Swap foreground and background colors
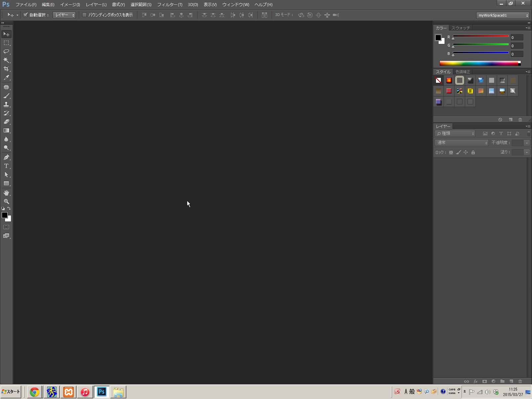Screen dimensions: 532x399 (x=9, y=208)
